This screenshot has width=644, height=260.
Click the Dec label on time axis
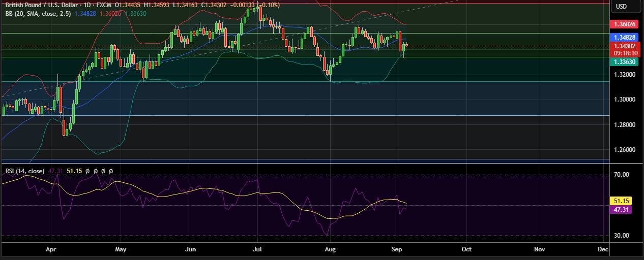(x=603, y=250)
